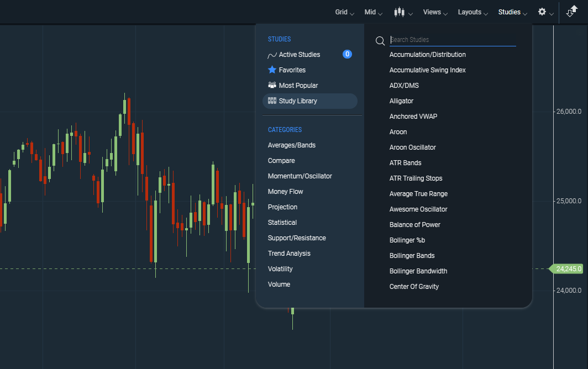Open the Layouts dropdown menu
Viewport: 588px width, 369px height.
click(x=473, y=12)
